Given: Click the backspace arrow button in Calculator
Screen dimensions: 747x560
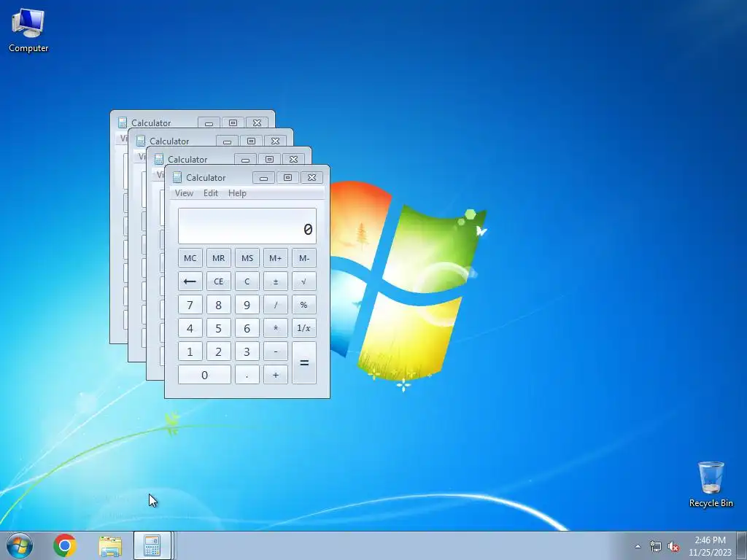Looking at the screenshot, I should coord(190,281).
